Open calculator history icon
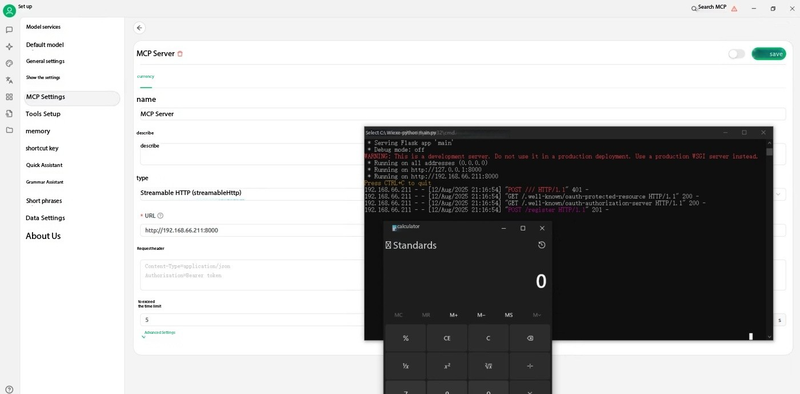 click(x=541, y=245)
